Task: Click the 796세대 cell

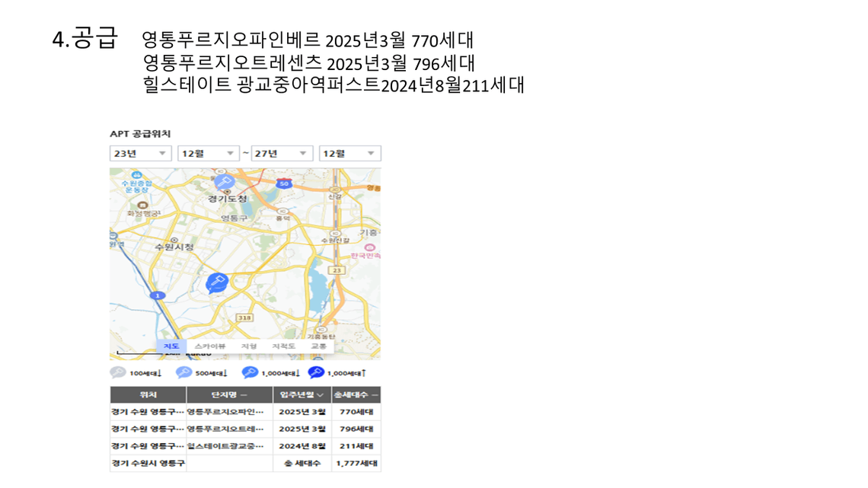Action: click(356, 429)
